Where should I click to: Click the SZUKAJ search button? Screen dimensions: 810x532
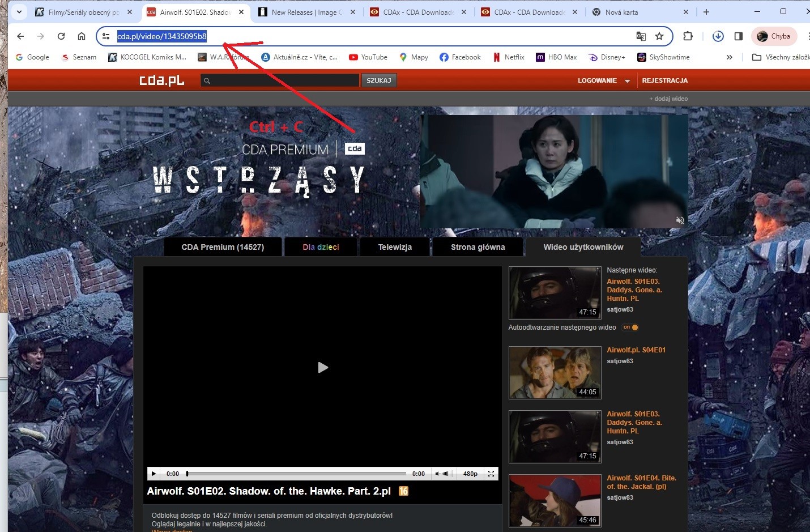pyautogui.click(x=379, y=80)
